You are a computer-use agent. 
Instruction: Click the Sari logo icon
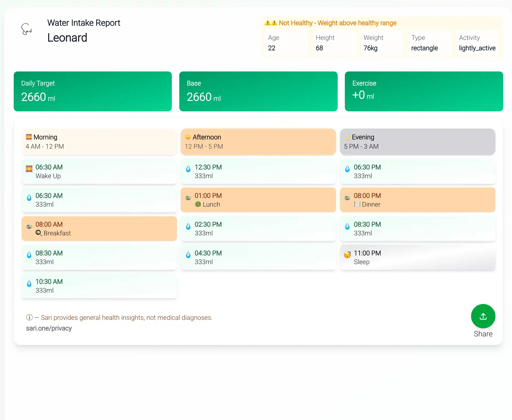pyautogui.click(x=26, y=29)
